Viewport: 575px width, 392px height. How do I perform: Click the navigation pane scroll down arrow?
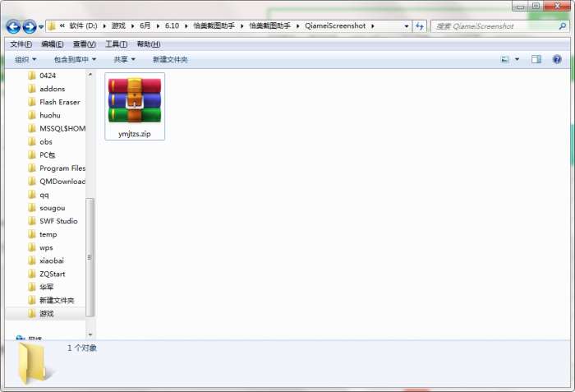click(x=90, y=334)
